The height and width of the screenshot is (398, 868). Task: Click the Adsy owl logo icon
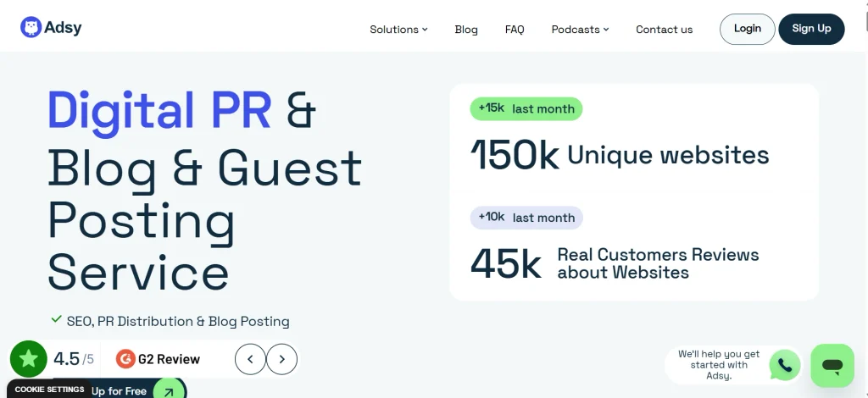click(31, 27)
